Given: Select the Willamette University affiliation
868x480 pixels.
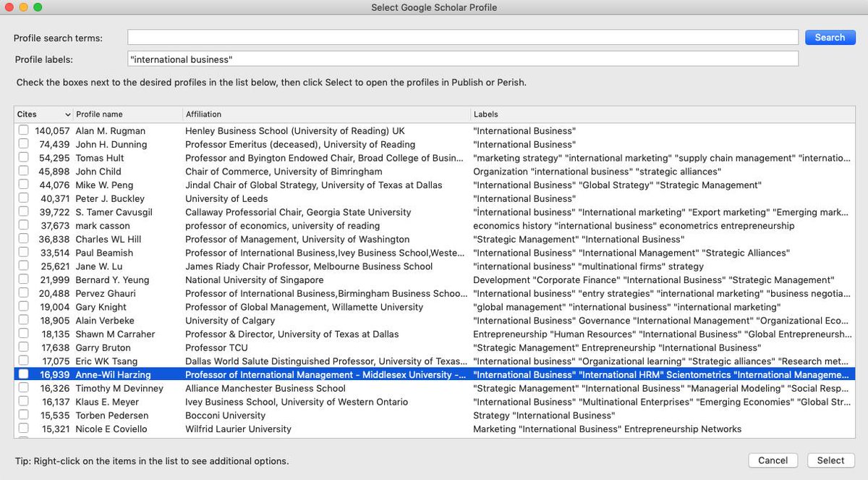Looking at the screenshot, I should pyautogui.click(x=305, y=307).
